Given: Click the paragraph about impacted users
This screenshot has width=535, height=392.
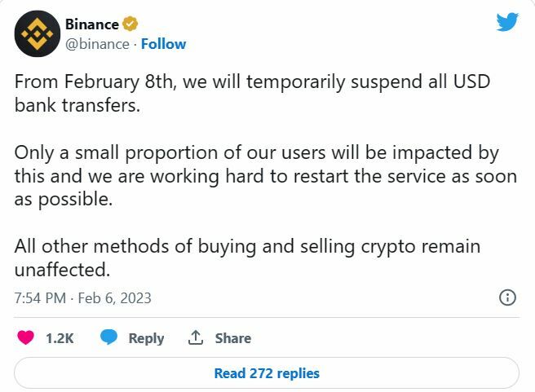Looking at the screenshot, I should pyautogui.click(x=265, y=176).
